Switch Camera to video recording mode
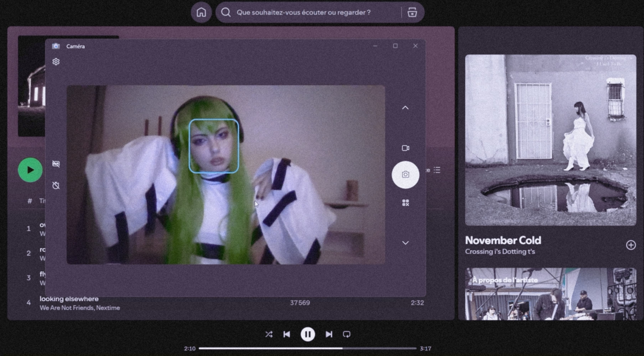 (x=405, y=148)
